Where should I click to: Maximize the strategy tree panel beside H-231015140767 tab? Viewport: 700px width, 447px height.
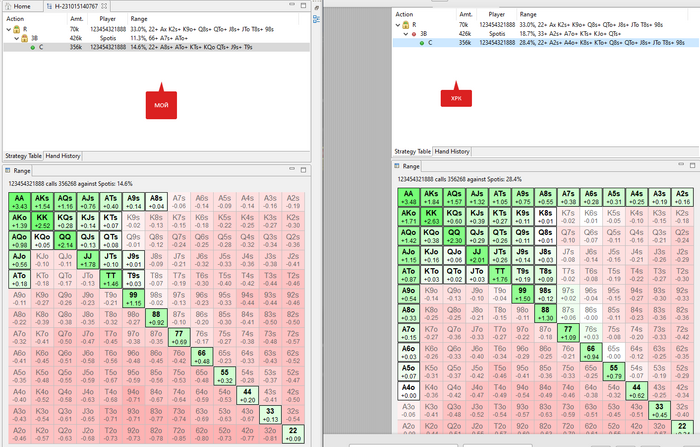[303, 5]
